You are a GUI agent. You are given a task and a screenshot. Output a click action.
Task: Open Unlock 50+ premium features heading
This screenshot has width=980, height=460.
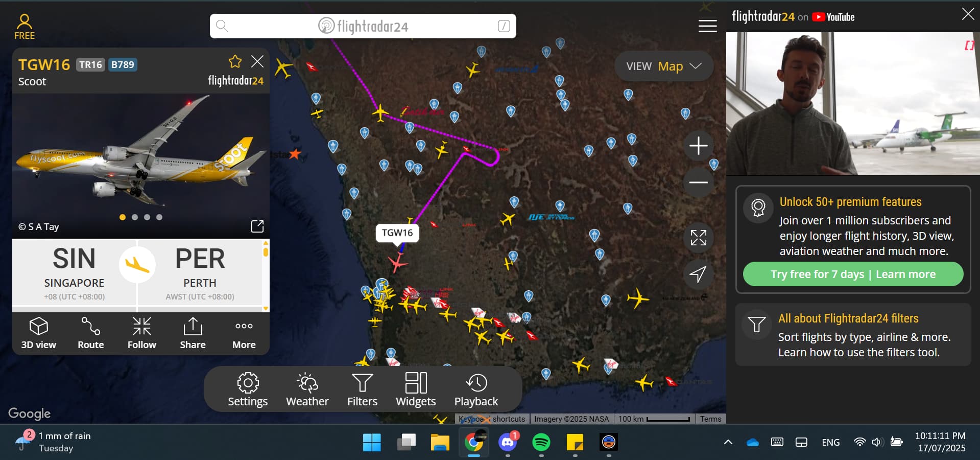point(850,202)
